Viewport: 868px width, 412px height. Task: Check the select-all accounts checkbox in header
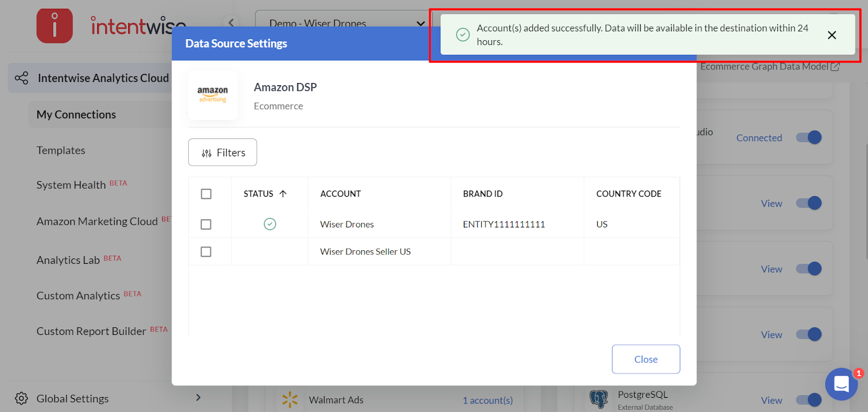pos(206,194)
